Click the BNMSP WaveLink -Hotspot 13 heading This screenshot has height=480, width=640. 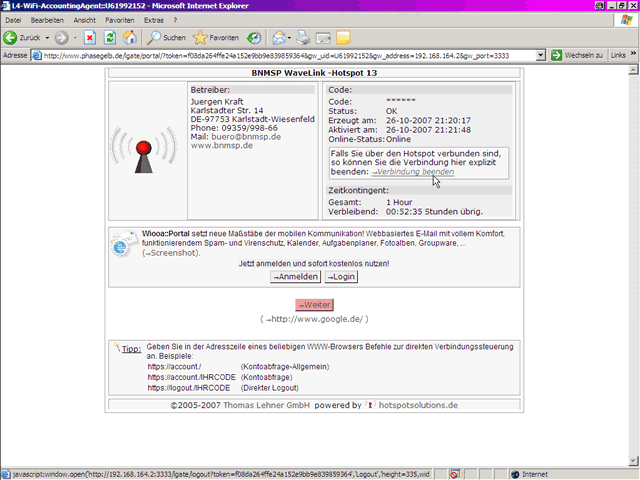point(314,73)
